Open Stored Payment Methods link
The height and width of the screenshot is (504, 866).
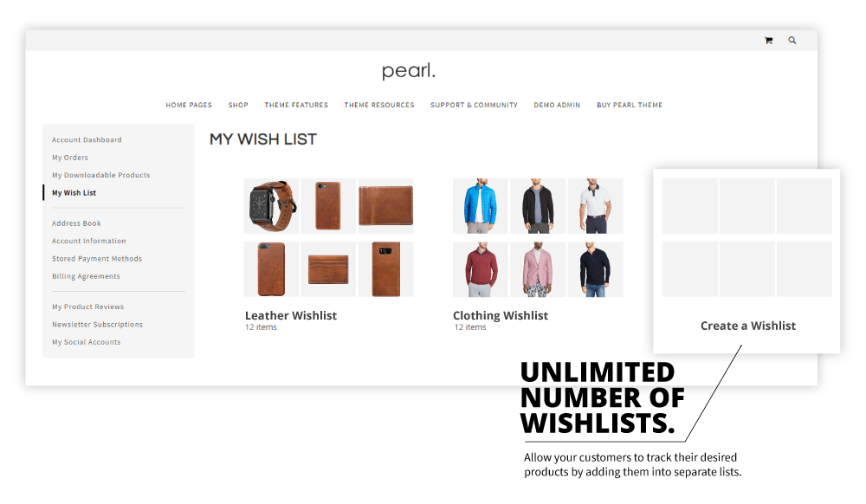97,259
